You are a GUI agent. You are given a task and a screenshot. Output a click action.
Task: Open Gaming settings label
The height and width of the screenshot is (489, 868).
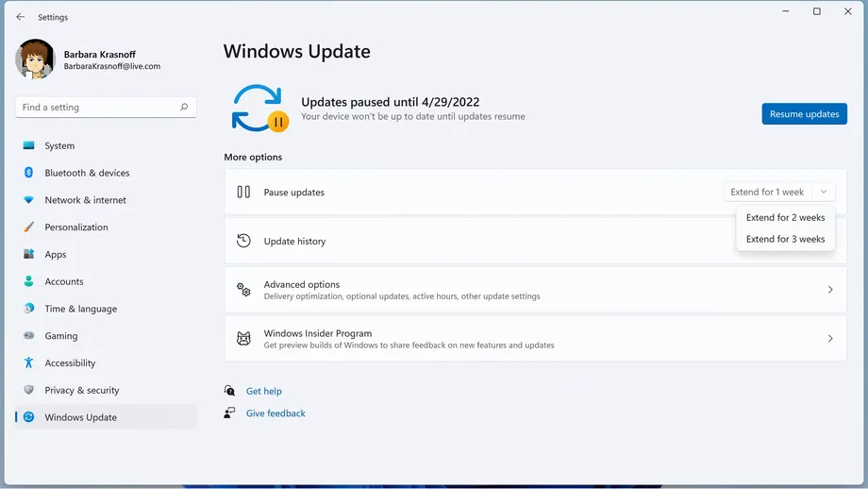point(61,336)
